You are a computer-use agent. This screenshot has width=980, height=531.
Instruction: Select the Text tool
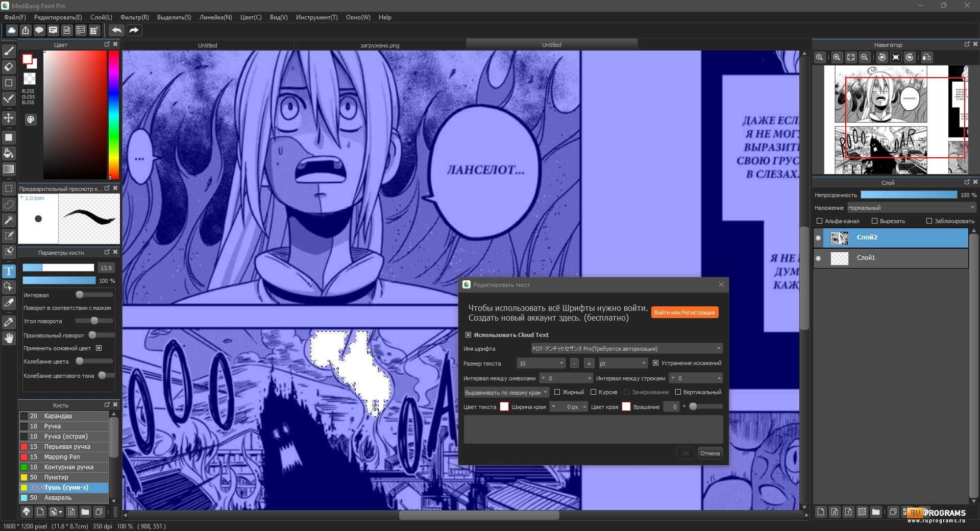[9, 271]
